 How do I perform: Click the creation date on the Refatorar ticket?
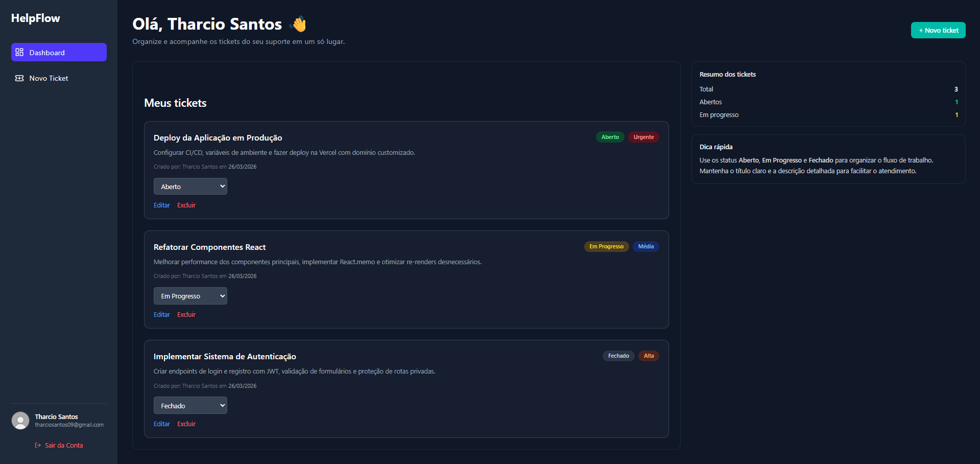242,276
